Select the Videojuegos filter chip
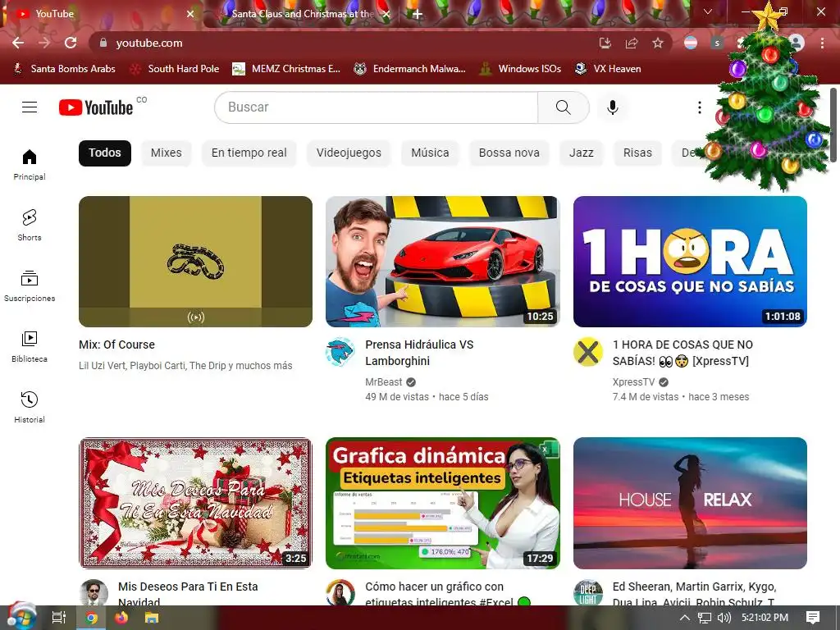The image size is (840, 630). pyautogui.click(x=349, y=153)
